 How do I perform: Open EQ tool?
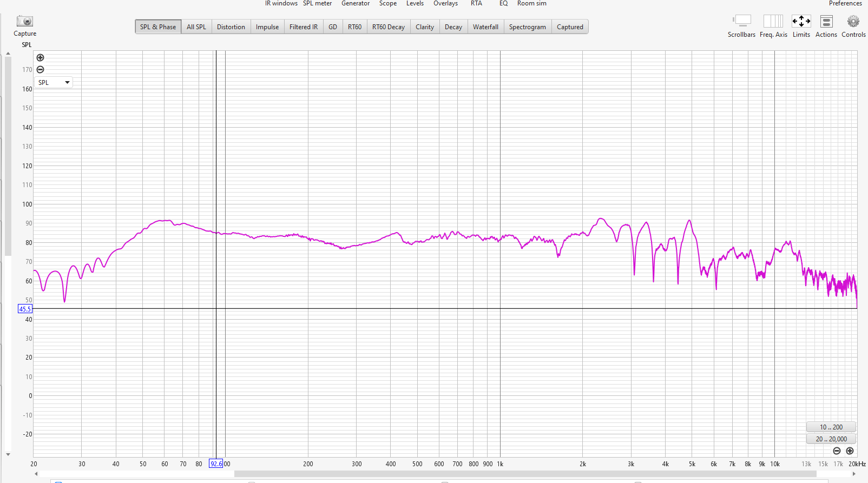(503, 3)
